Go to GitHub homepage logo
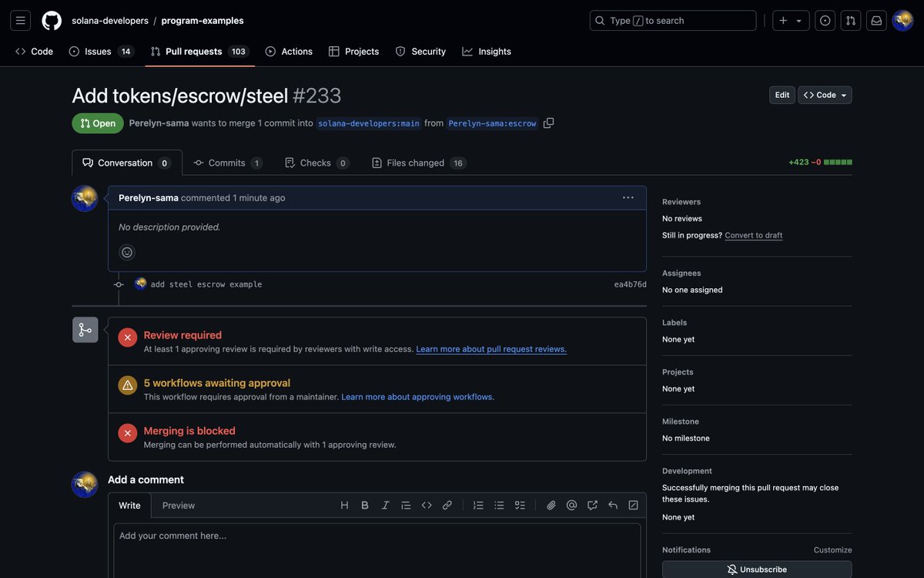The width and height of the screenshot is (924, 578). click(x=52, y=21)
